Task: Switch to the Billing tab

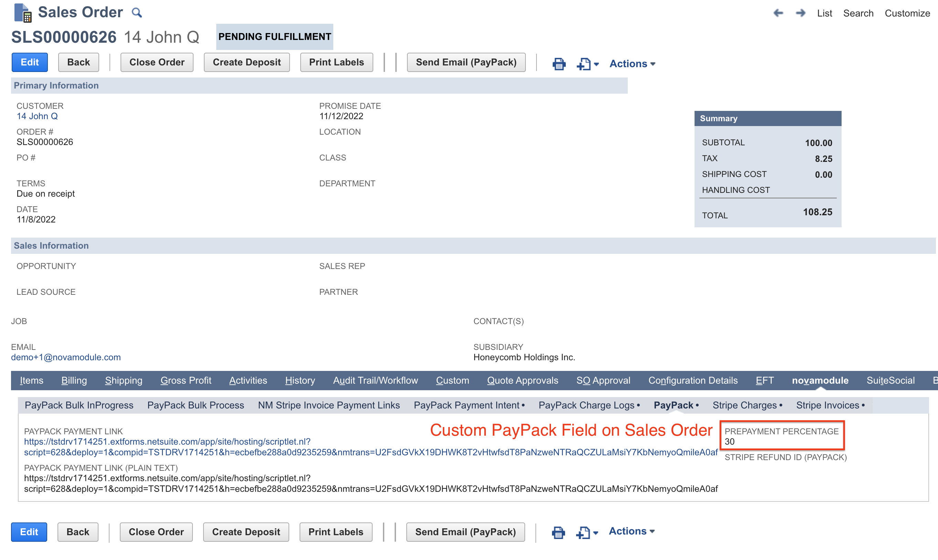Action: (74, 380)
